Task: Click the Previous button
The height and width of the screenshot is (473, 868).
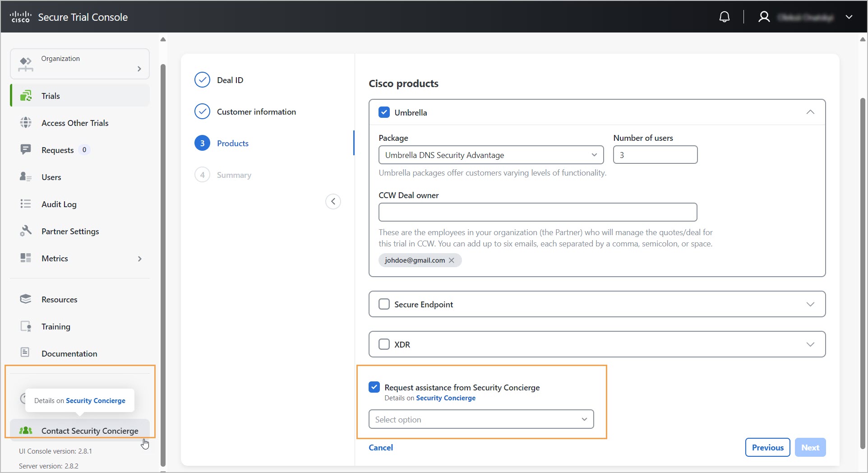Action: click(x=767, y=447)
